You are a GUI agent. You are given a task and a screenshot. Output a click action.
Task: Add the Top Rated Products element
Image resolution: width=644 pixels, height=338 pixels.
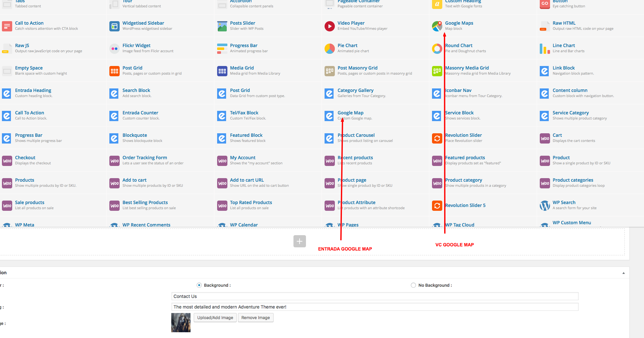pos(268,205)
